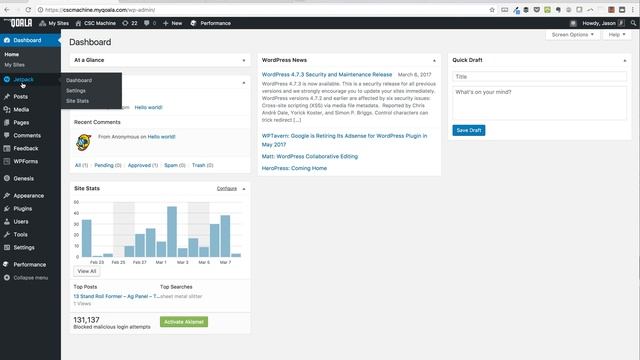Click the updates icon showing 22
This screenshot has width=640, height=360.
pyautogui.click(x=130, y=23)
